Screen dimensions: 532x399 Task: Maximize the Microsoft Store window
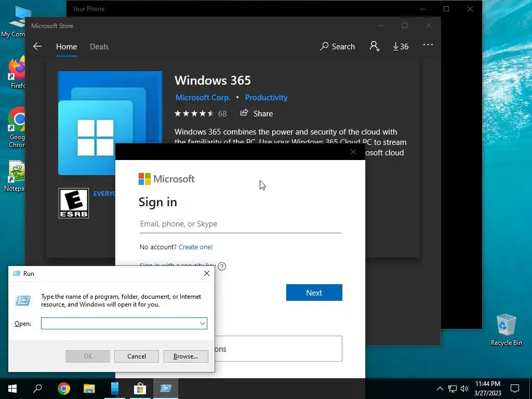pos(404,26)
